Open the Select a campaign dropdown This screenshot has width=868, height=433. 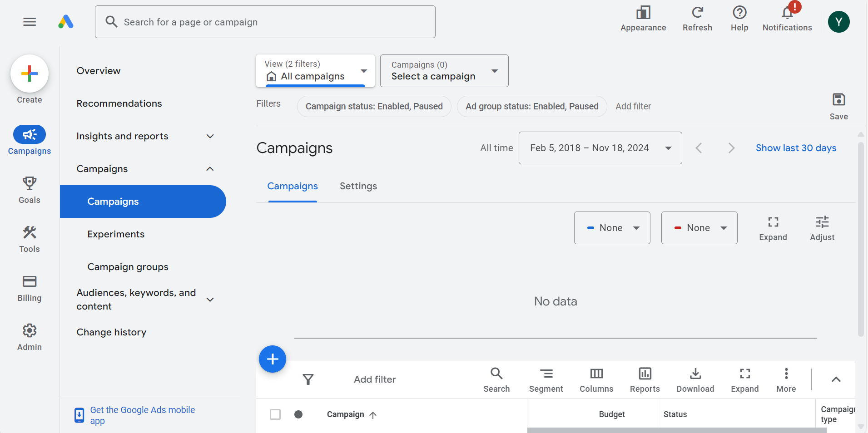pyautogui.click(x=444, y=71)
